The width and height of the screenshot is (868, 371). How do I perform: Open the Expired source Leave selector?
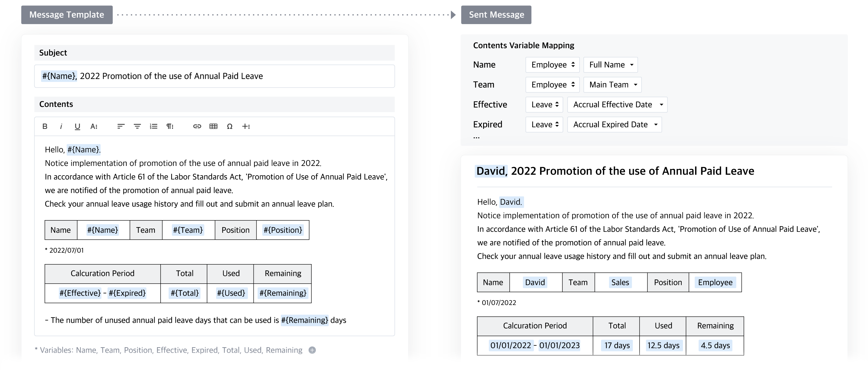tap(544, 125)
